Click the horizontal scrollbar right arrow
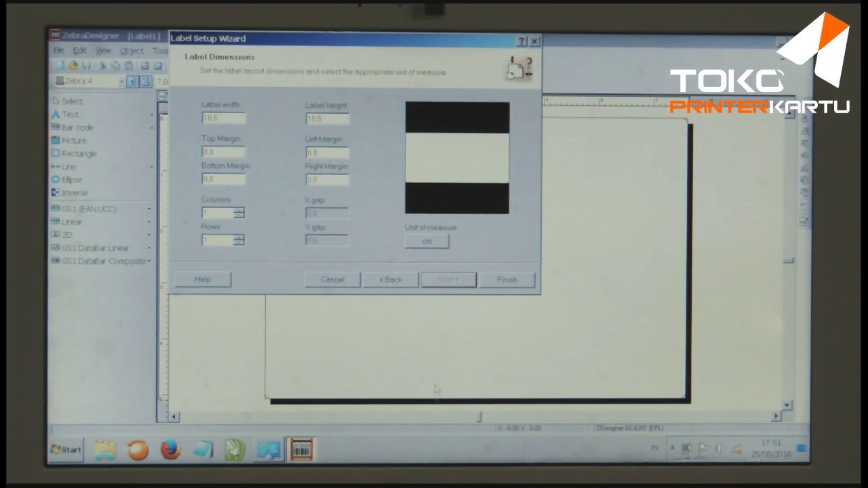This screenshot has width=868, height=488. point(776,416)
